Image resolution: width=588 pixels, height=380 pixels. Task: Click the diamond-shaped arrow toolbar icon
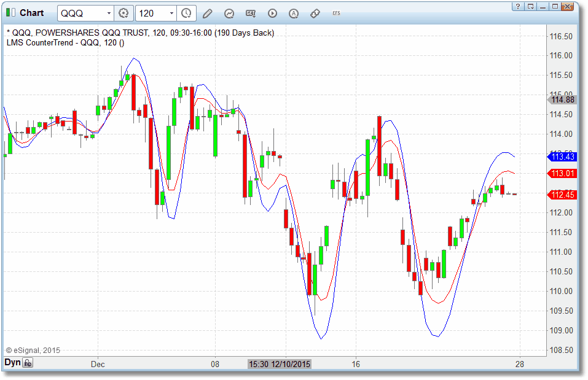click(x=315, y=14)
